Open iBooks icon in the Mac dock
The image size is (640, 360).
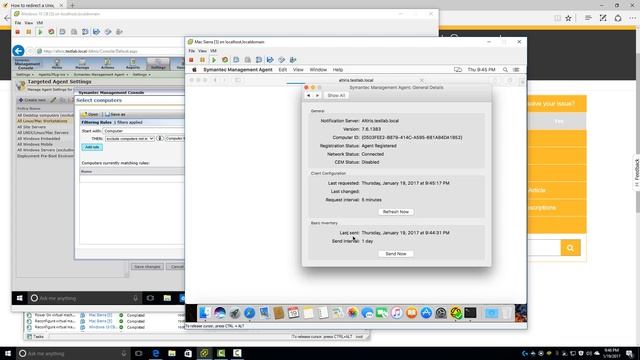[411, 313]
